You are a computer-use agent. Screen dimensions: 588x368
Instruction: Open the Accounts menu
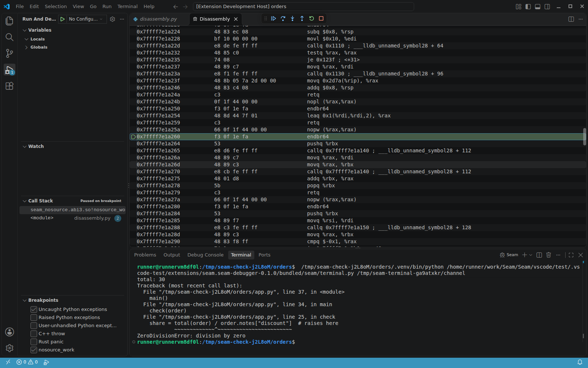pos(10,332)
